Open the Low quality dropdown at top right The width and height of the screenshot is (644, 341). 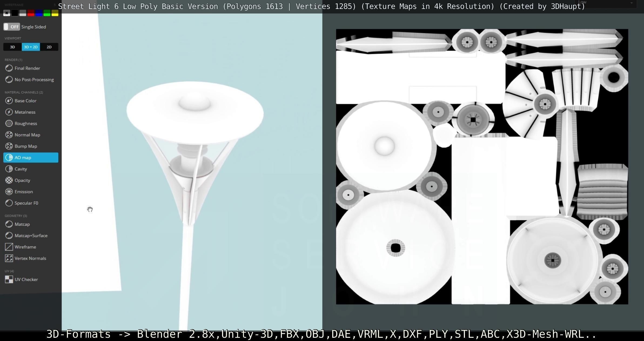coord(606,3)
